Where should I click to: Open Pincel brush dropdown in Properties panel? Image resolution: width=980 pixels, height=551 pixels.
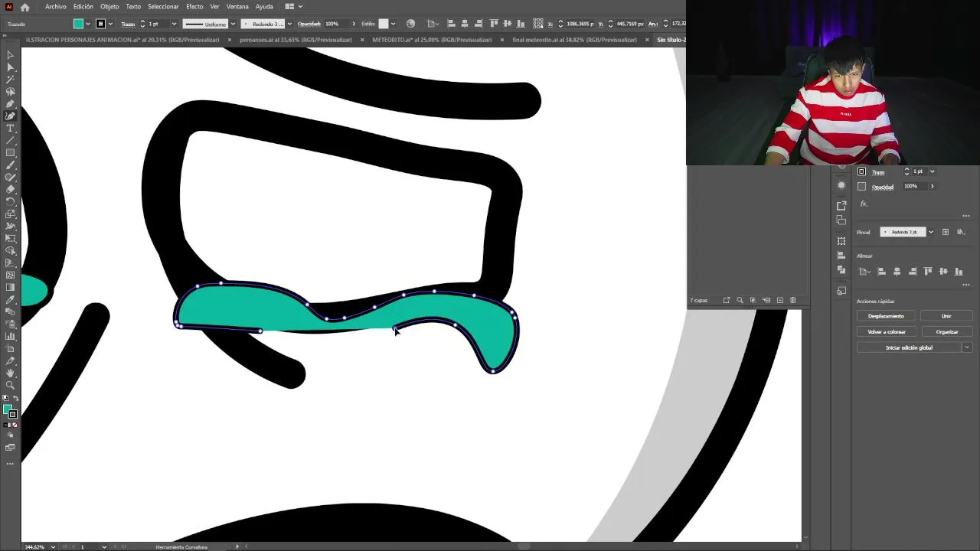pyautogui.click(x=931, y=232)
